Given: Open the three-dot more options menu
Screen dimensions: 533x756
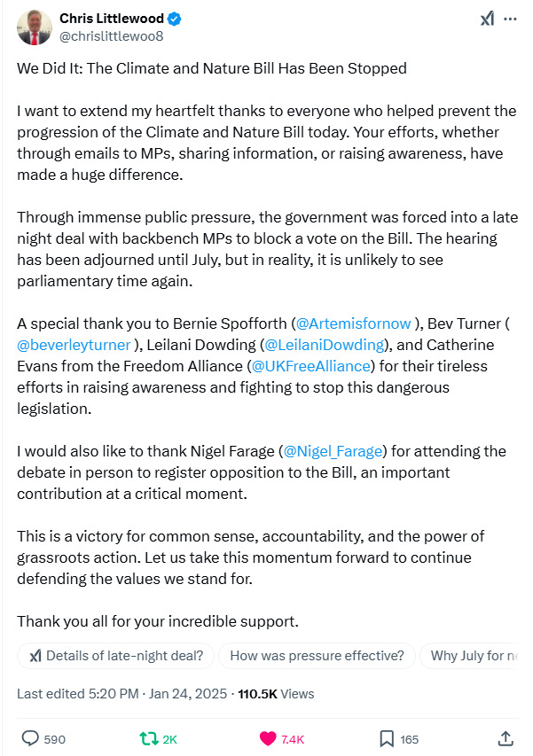Looking at the screenshot, I should coord(510,19).
